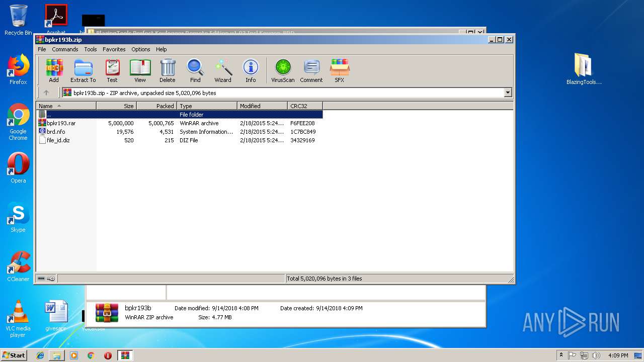Open the Find search tool

click(x=195, y=70)
